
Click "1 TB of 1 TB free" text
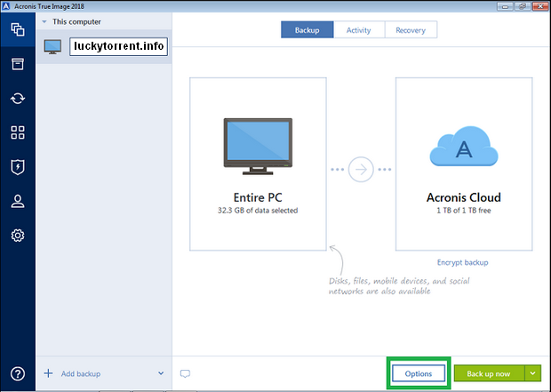pyautogui.click(x=464, y=211)
